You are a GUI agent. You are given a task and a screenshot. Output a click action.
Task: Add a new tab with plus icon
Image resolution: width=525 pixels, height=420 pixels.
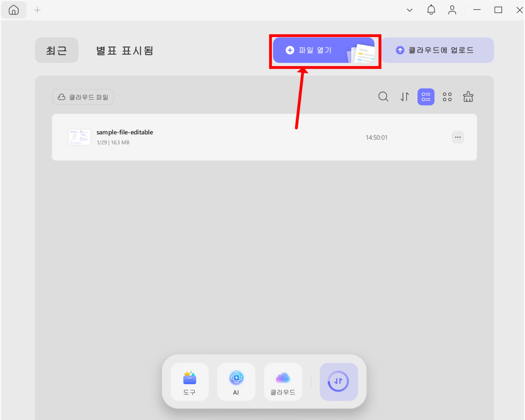[37, 10]
